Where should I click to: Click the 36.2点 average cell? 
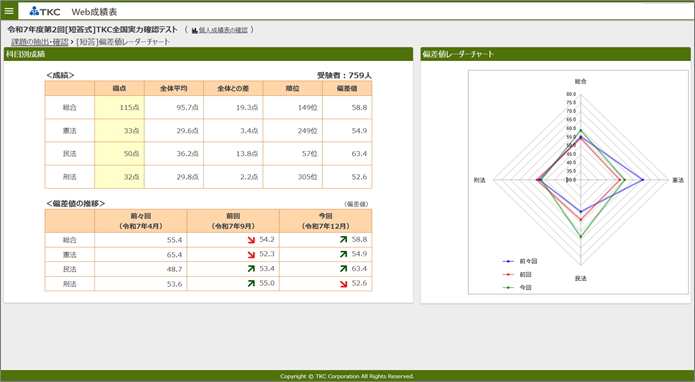pos(174,154)
